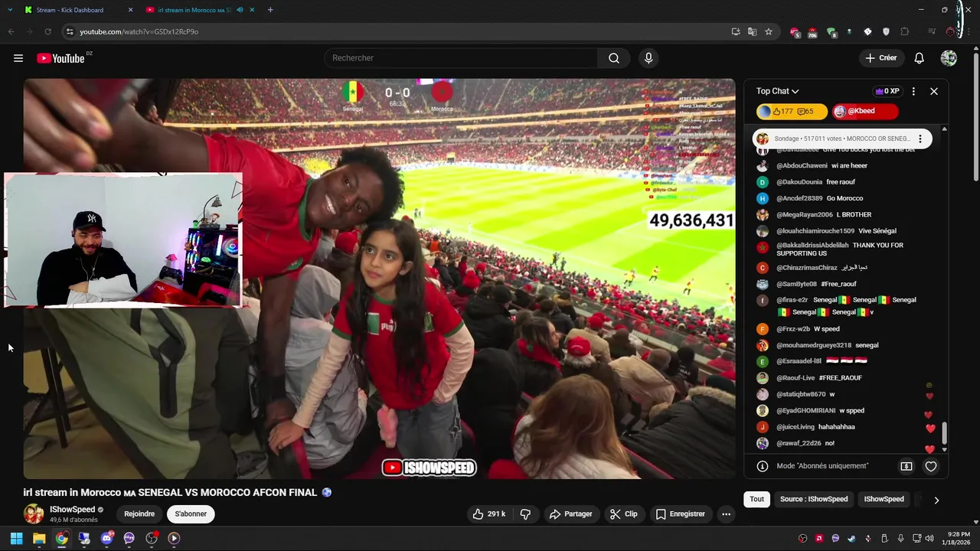Open the YouTube hamburger guide menu
Screen dimensions: 980x551
(x=18, y=58)
